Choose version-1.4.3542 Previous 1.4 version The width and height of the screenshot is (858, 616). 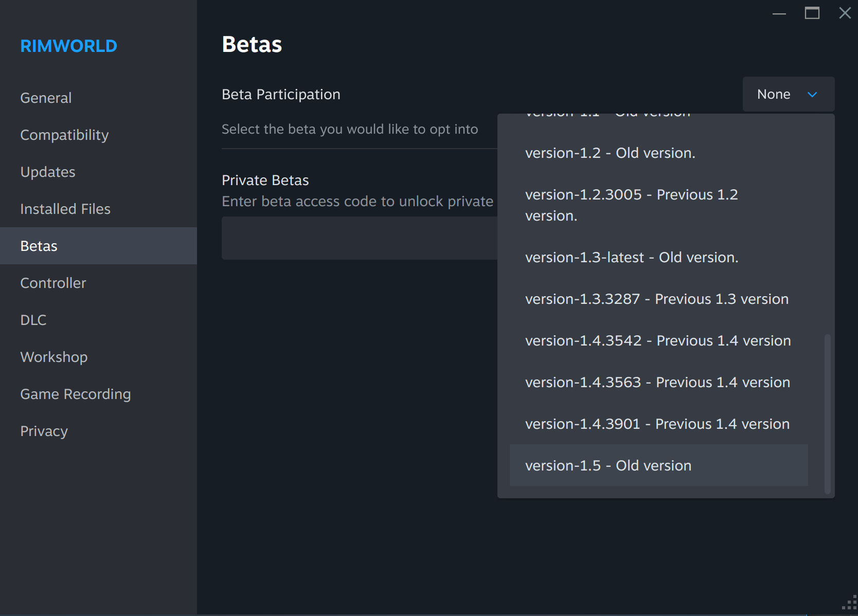(659, 340)
